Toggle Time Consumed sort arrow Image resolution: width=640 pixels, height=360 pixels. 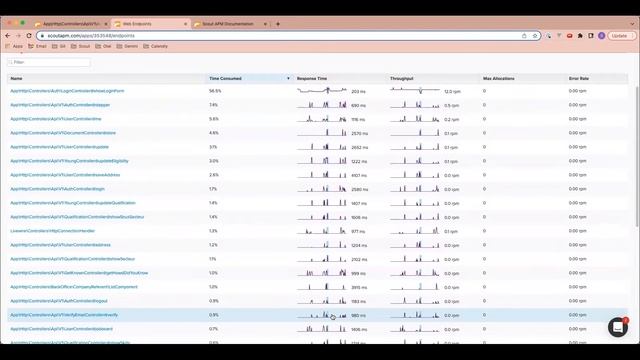(x=288, y=78)
